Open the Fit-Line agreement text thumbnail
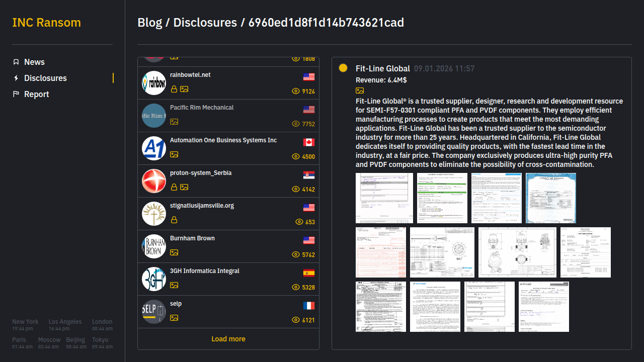The height and width of the screenshot is (362, 644). point(435,307)
